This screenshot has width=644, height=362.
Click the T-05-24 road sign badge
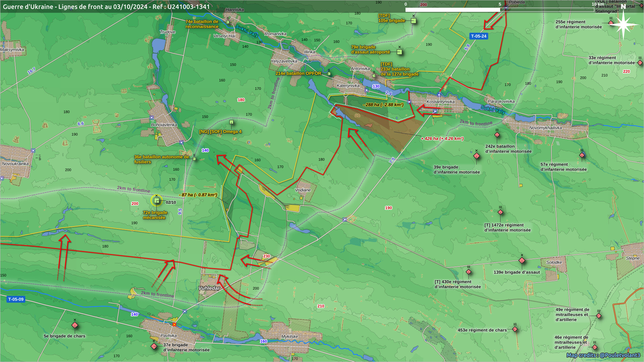pyautogui.click(x=478, y=36)
